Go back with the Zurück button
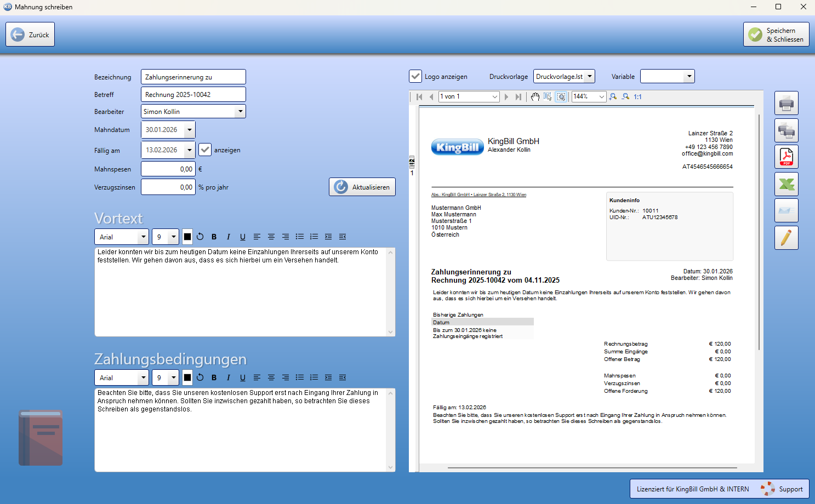815x504 pixels. click(x=30, y=35)
